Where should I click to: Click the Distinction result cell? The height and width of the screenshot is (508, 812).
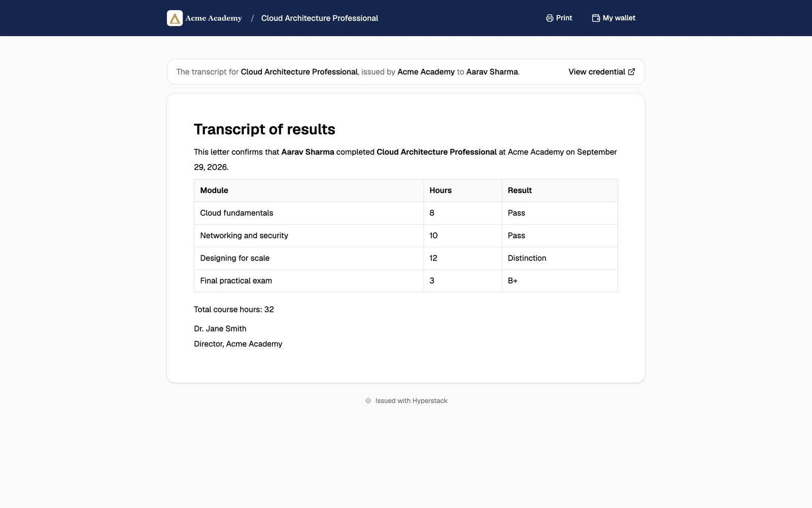(560, 258)
